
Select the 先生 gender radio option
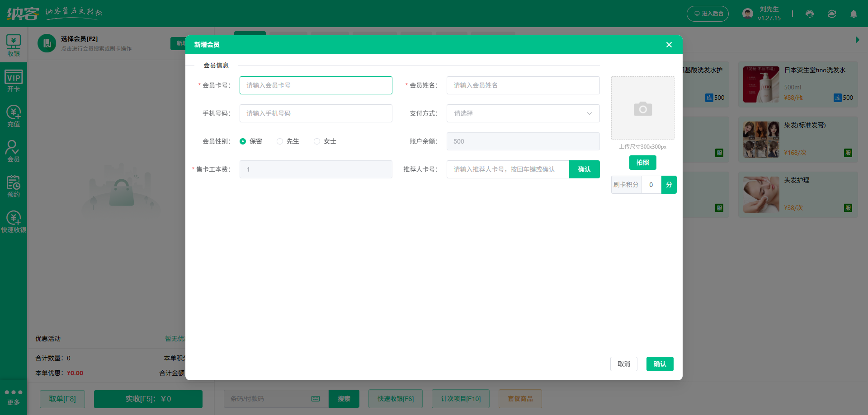coord(280,141)
